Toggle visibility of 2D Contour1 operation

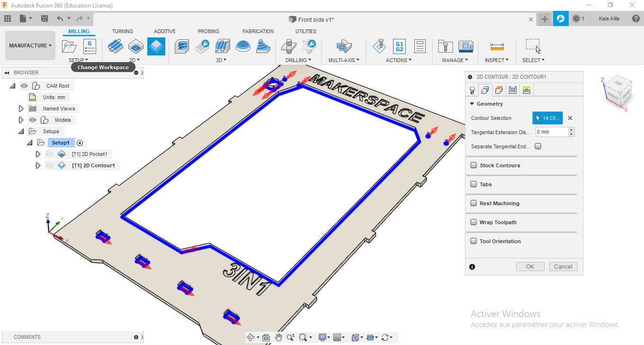(x=49, y=165)
